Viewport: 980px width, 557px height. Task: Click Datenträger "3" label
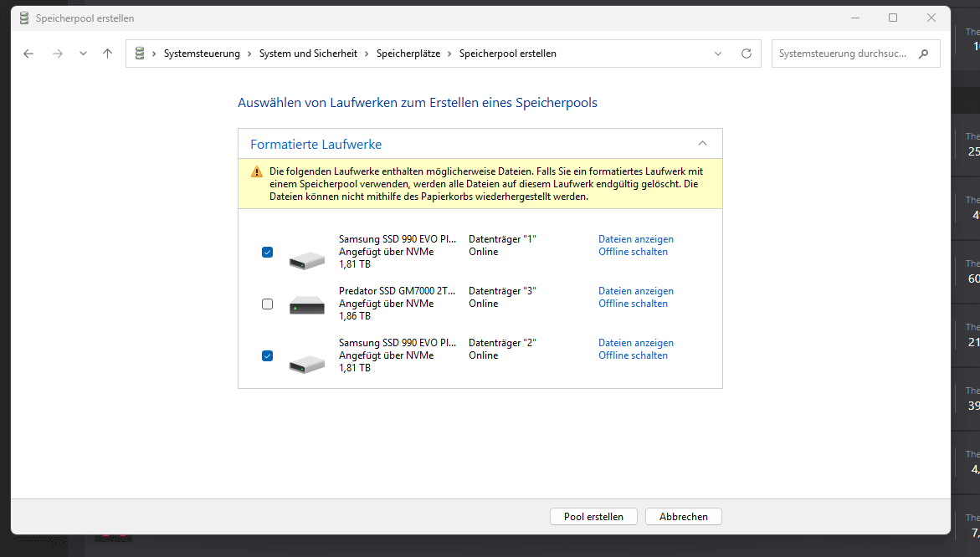pyautogui.click(x=502, y=291)
